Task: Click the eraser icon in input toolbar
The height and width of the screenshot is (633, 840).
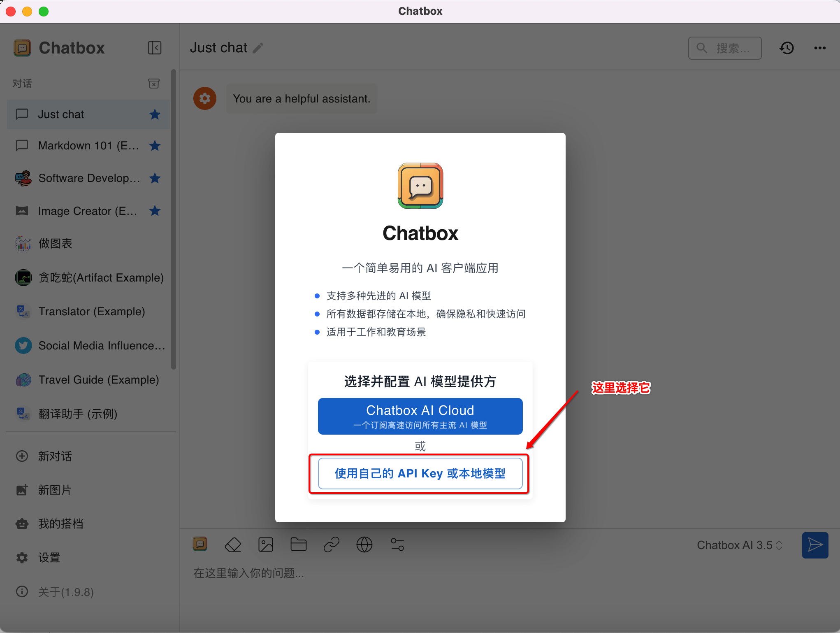Action: click(233, 545)
